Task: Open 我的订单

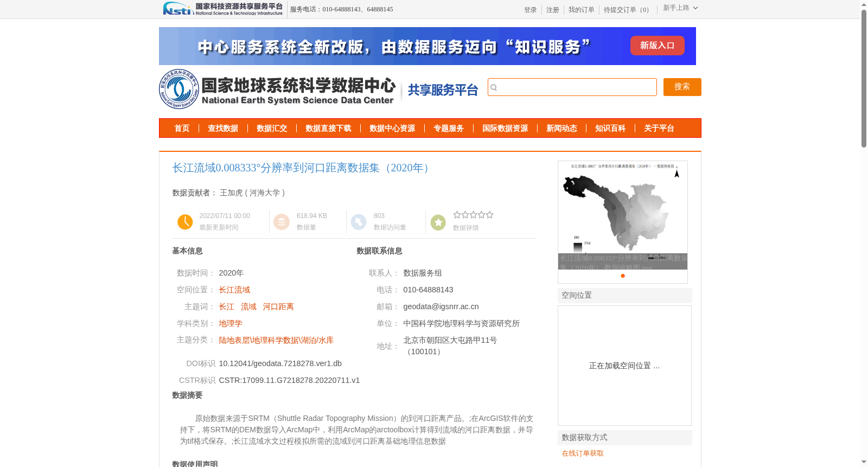Action: coord(581,10)
